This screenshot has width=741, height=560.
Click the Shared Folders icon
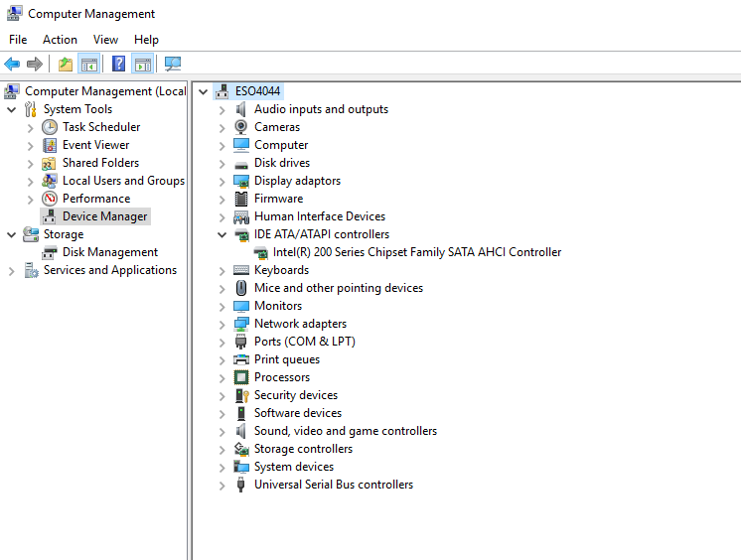(49, 164)
